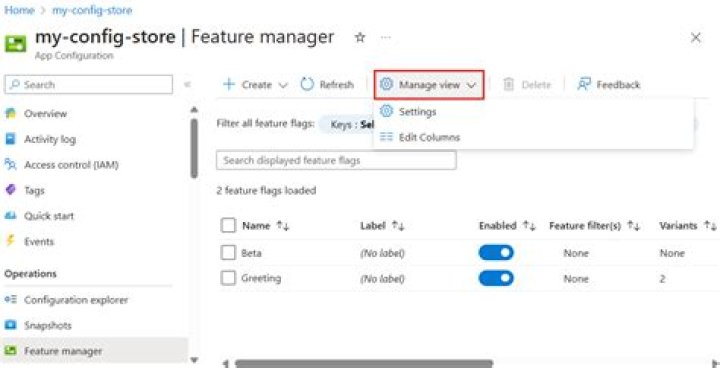Navigate to Tags
This screenshot has height=368, width=720.
pos(34,190)
